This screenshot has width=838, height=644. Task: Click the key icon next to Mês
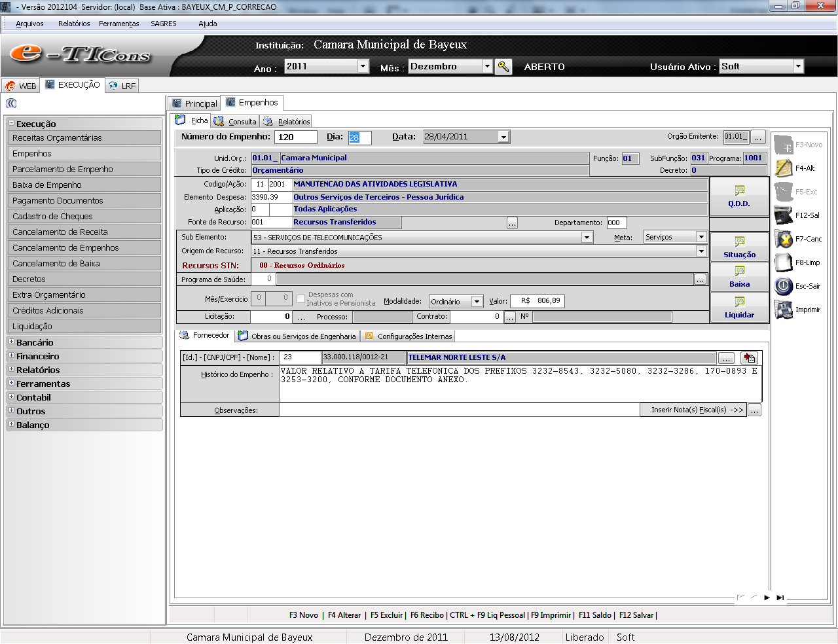click(503, 67)
